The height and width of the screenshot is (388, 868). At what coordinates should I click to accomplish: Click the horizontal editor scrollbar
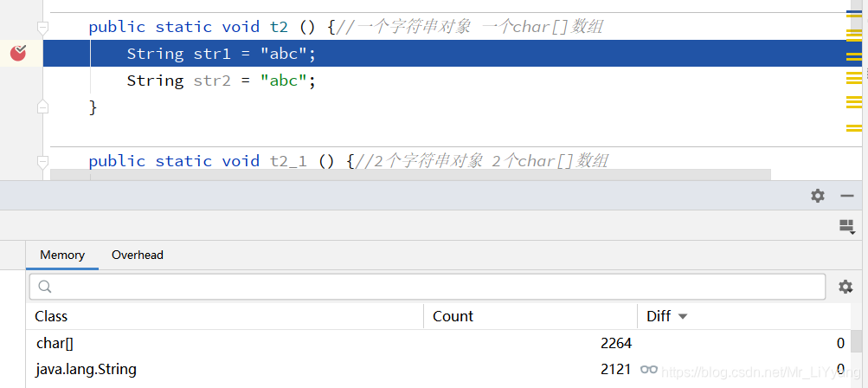pyautogui.click(x=410, y=175)
